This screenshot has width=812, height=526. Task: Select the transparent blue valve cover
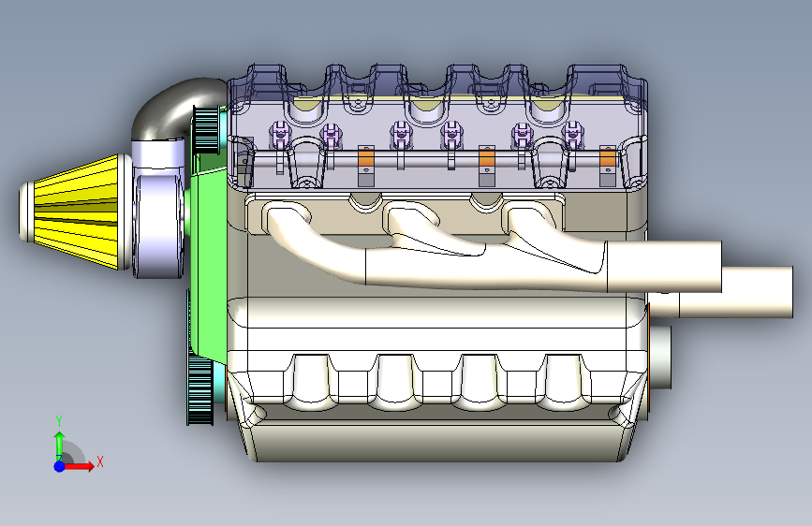tap(437, 127)
